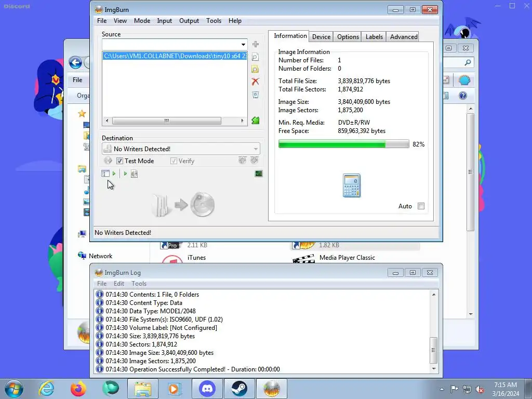
Task: Click the Explorer window back arrow button
Action: (75, 62)
